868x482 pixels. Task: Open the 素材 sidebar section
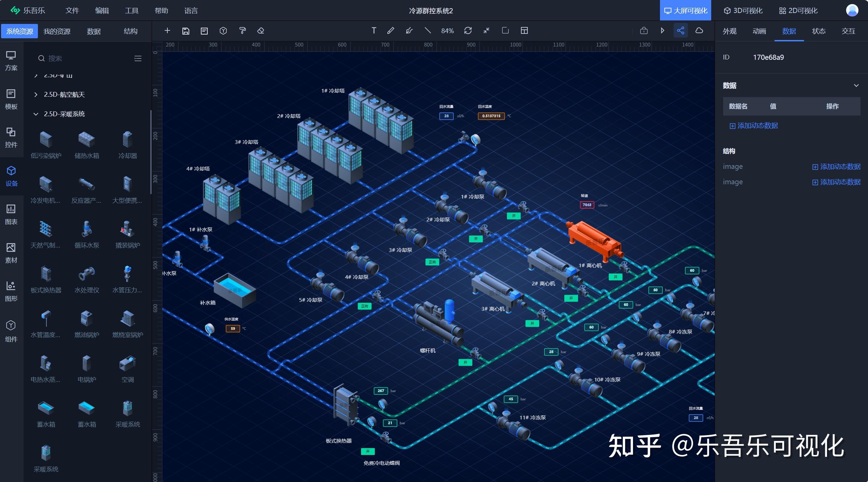[11, 253]
